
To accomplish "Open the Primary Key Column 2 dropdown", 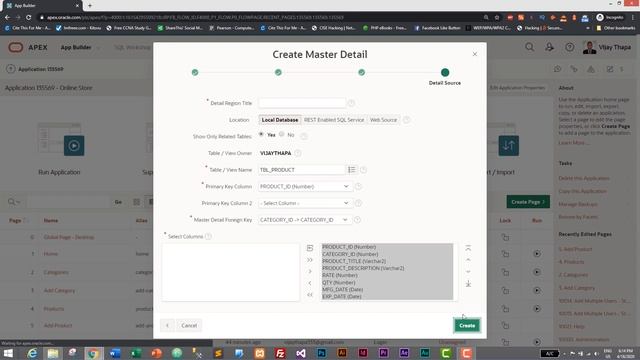I will 304,203.
